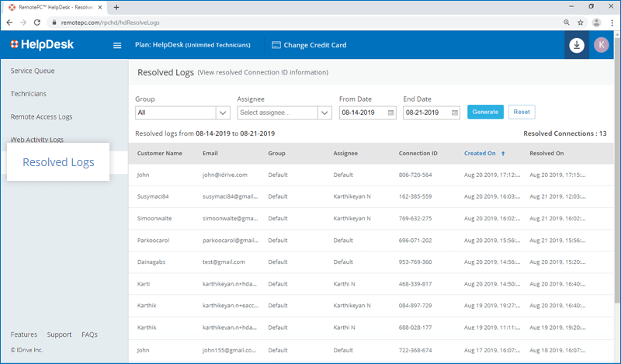Click connection ID 084-897-729
This screenshot has width=621, height=364.
click(415, 306)
